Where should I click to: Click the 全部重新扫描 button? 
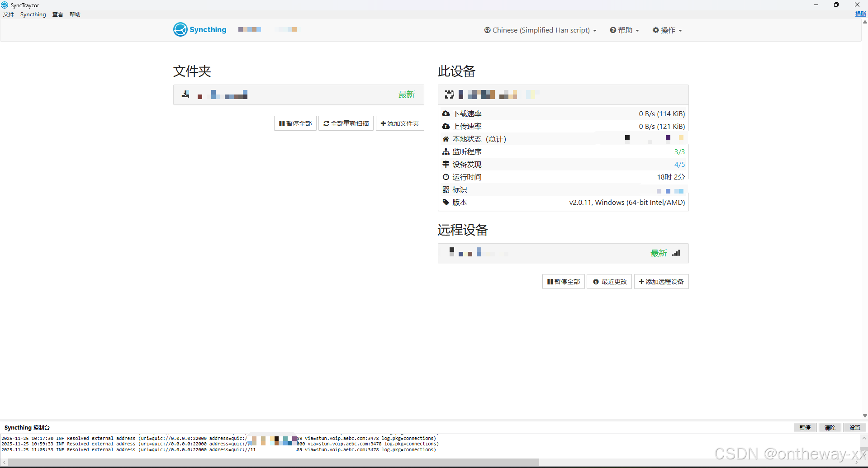pos(346,123)
